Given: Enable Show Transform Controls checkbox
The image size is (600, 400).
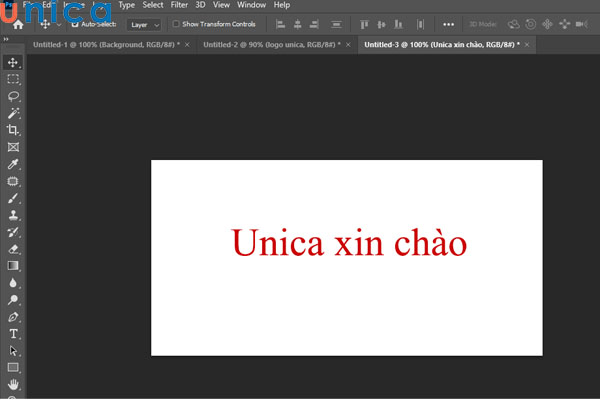Looking at the screenshot, I should click(176, 23).
